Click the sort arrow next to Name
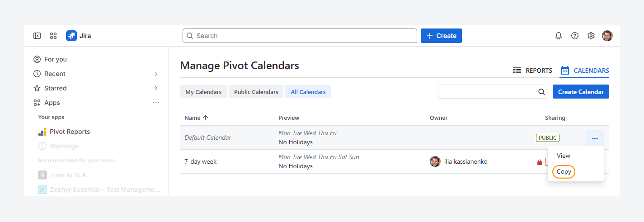Viewport: 644px width, 222px height. click(x=206, y=118)
